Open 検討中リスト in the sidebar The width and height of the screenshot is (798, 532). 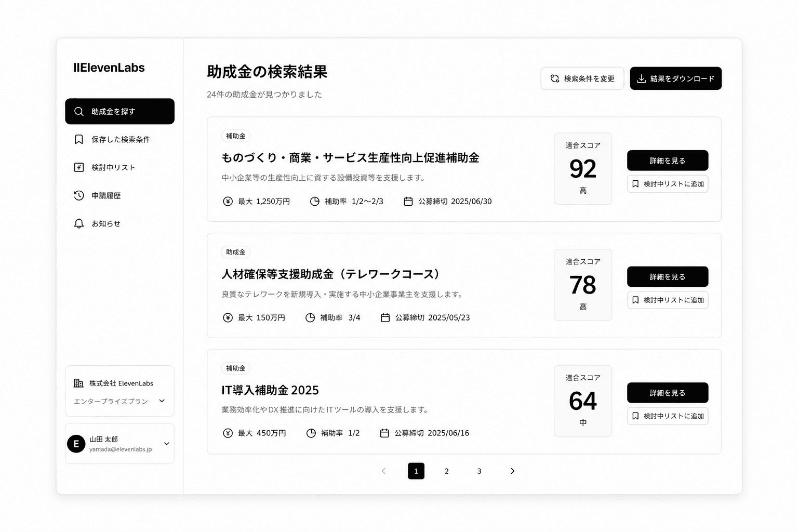coord(119,167)
